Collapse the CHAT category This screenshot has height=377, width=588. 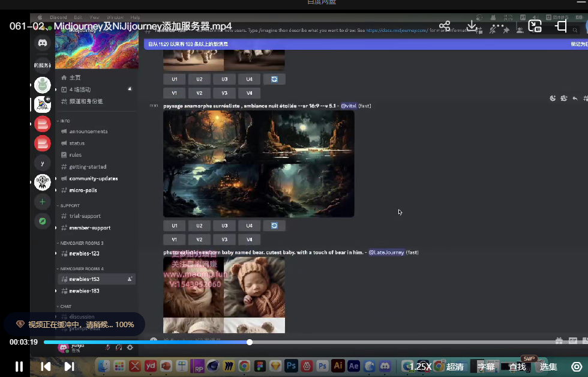(x=64, y=307)
